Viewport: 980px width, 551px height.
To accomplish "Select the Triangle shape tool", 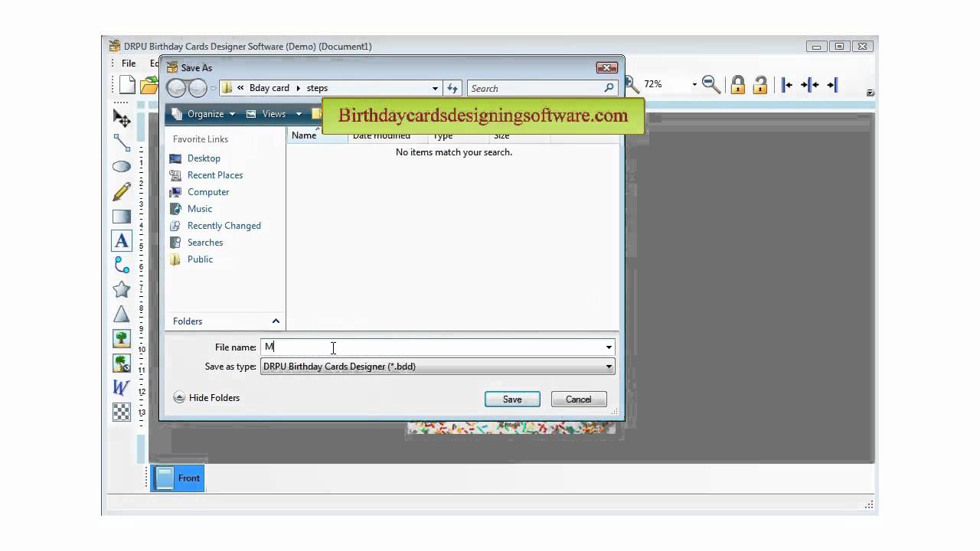I will pyautogui.click(x=122, y=314).
